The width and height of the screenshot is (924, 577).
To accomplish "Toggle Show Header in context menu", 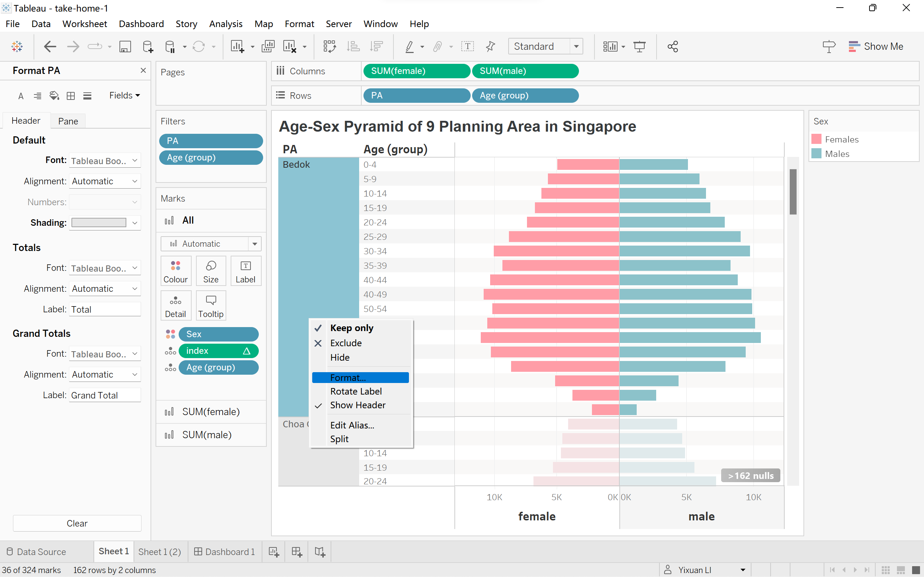I will (357, 405).
